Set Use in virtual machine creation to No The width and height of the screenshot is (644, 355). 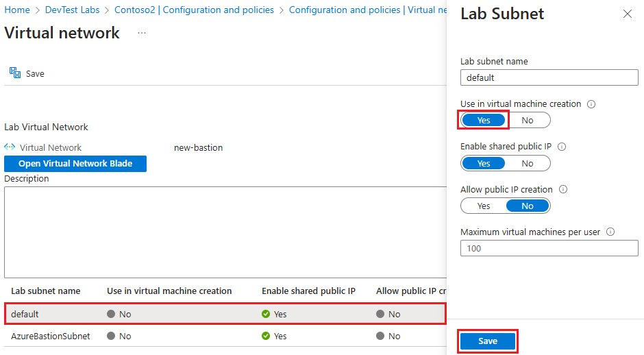click(527, 121)
